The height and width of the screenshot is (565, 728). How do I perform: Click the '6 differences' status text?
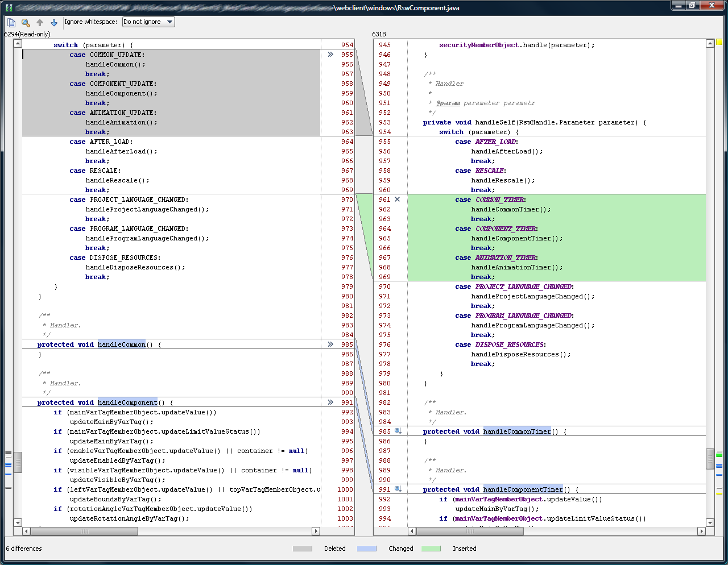click(24, 549)
